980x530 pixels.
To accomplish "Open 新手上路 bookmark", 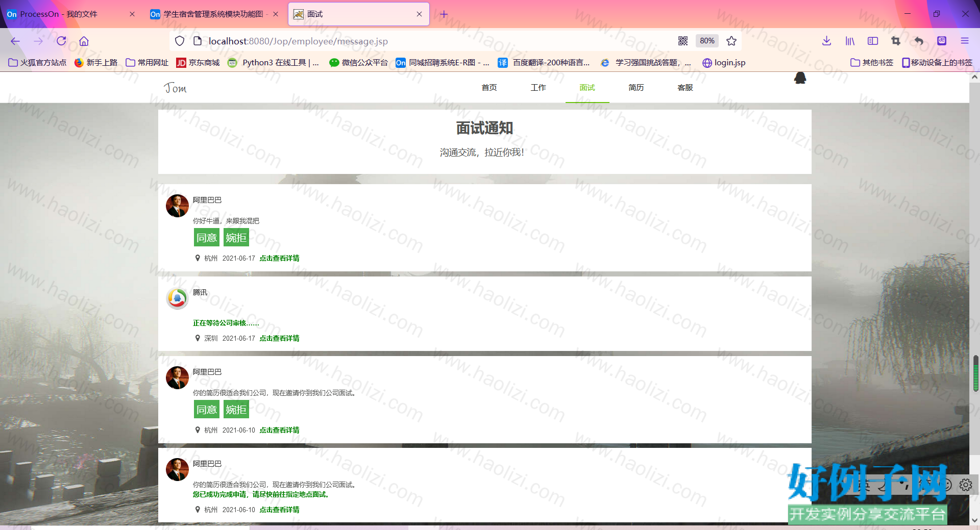I will click(96, 63).
